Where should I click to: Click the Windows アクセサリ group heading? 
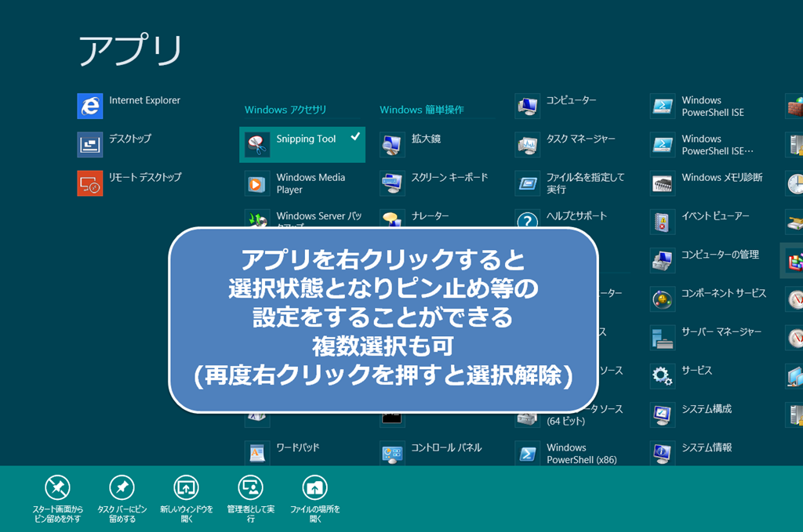(x=285, y=110)
